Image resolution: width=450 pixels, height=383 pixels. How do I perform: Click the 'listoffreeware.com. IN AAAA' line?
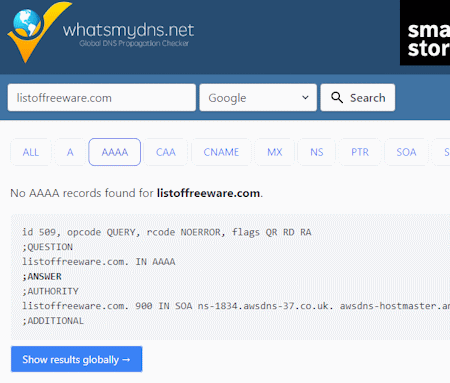(99, 262)
